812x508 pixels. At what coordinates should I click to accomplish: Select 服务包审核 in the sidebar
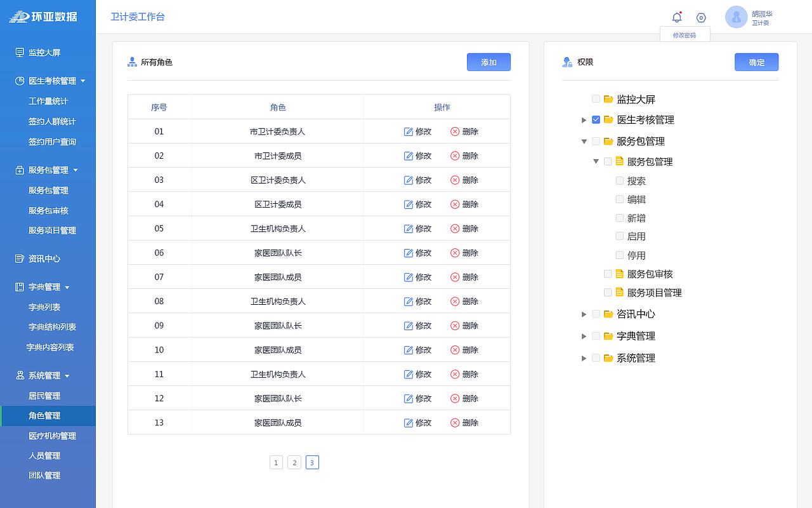pyautogui.click(x=49, y=210)
